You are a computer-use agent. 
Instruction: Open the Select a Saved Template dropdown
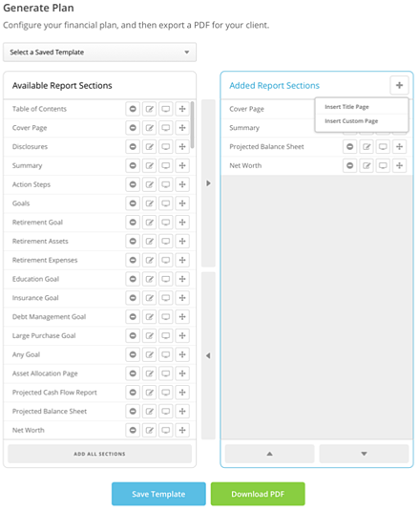click(100, 53)
